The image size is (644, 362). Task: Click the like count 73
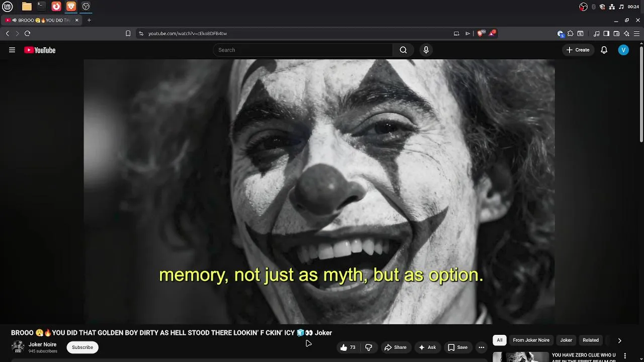point(353,347)
